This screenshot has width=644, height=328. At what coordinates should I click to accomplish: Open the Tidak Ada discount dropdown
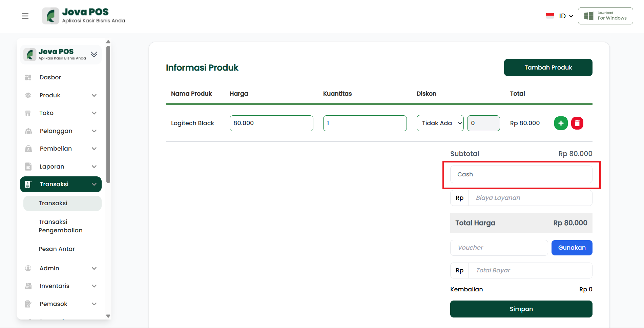(x=440, y=123)
